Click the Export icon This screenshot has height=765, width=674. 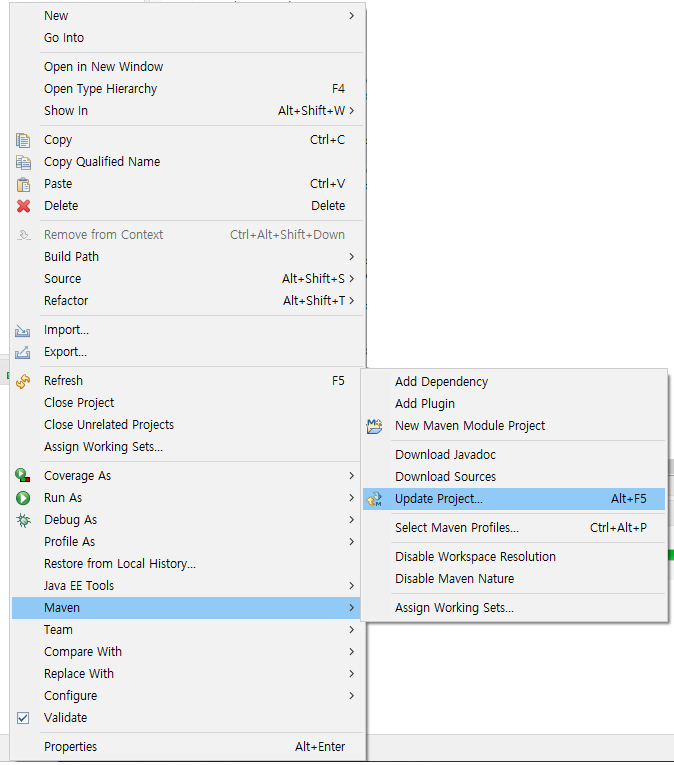[x=23, y=352]
